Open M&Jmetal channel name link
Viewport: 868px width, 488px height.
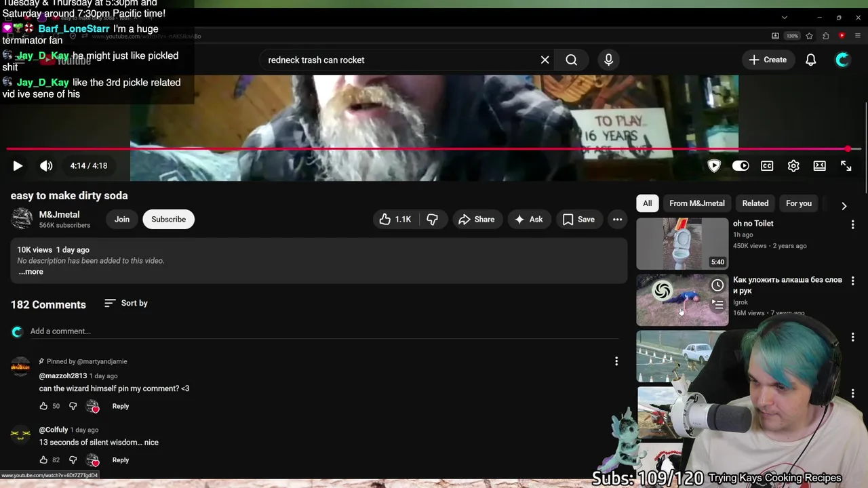[x=59, y=214]
